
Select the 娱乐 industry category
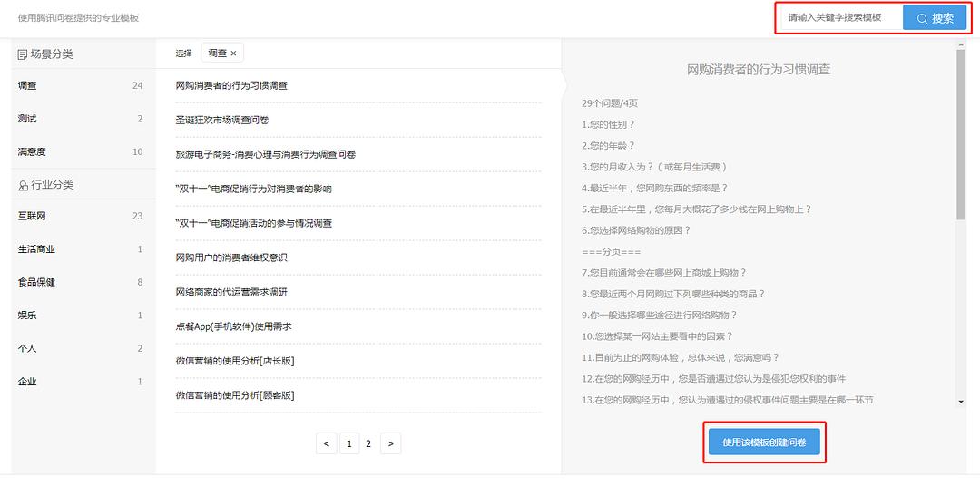pyautogui.click(x=27, y=316)
